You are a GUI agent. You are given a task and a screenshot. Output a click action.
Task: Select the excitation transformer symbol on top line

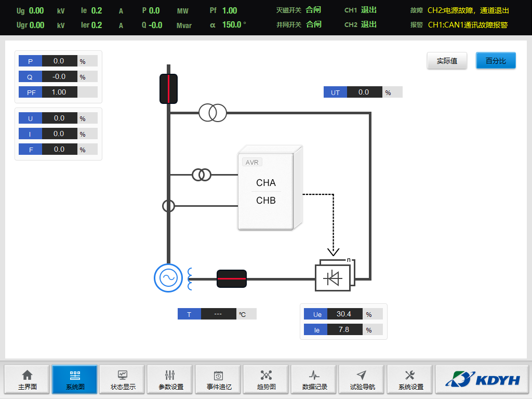point(213,112)
